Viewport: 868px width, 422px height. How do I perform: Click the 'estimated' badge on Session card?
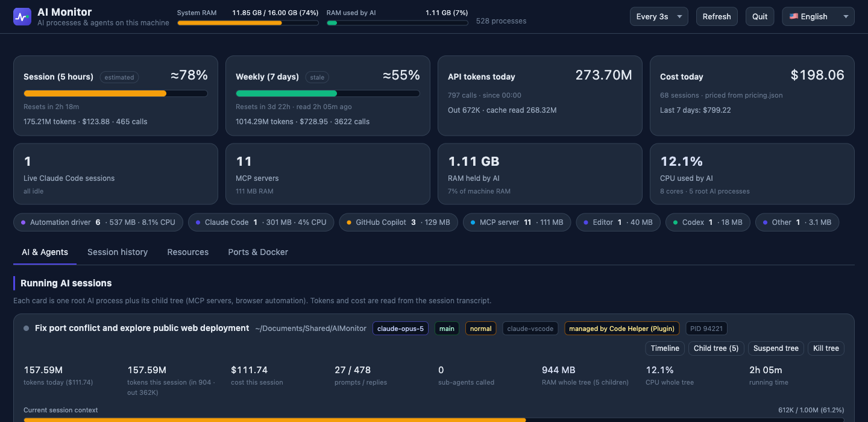tap(119, 77)
